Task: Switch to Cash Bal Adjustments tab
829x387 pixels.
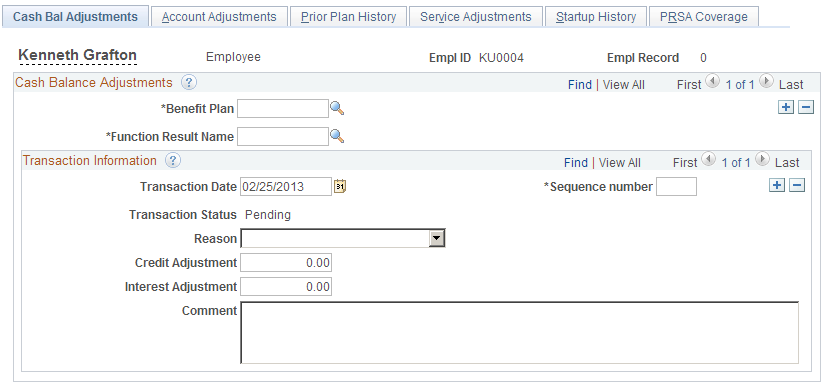Action: click(x=75, y=16)
